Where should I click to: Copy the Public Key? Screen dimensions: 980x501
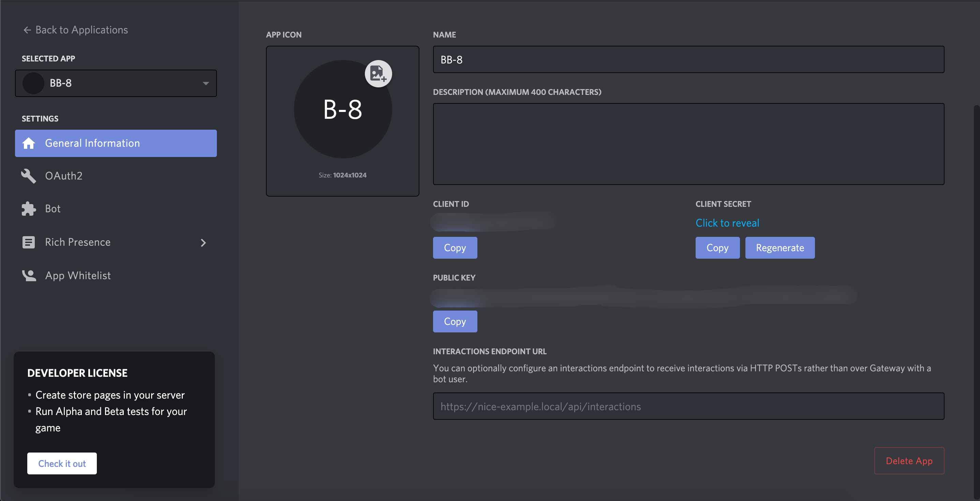pyautogui.click(x=455, y=321)
